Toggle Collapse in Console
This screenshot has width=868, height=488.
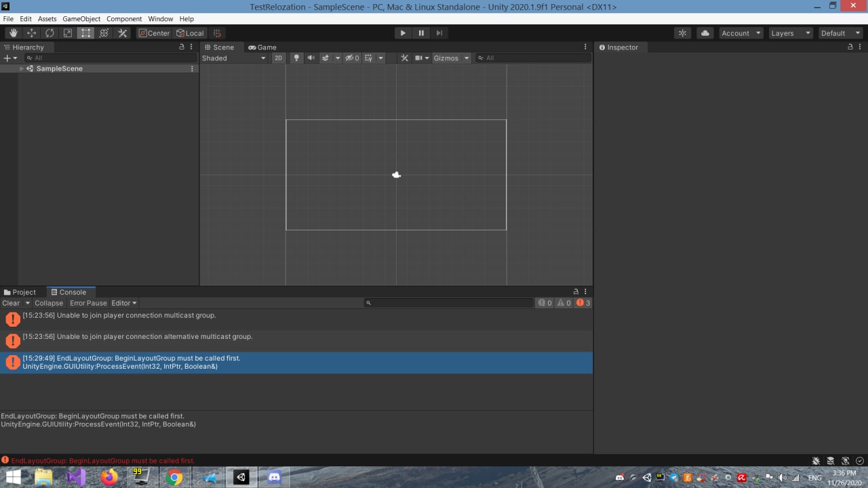click(49, 303)
